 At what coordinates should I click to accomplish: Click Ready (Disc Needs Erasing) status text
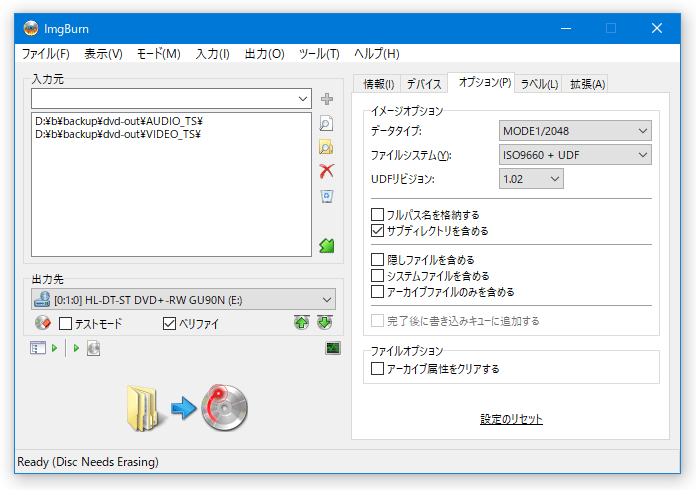[88, 462]
